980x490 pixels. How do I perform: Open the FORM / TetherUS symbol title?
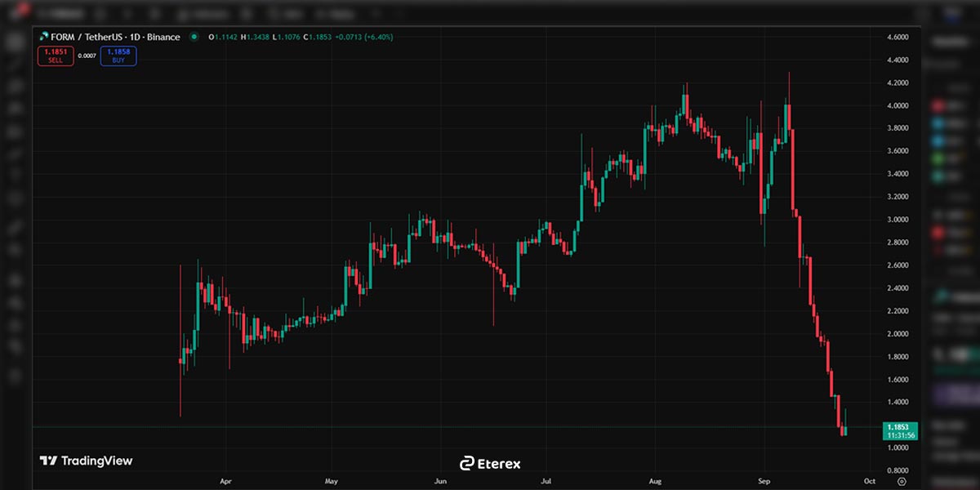point(116,37)
